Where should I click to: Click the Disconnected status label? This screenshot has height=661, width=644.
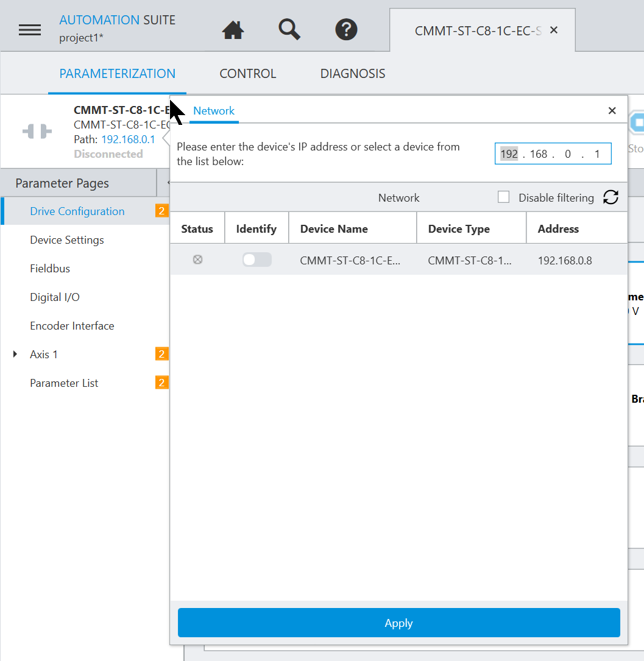pos(108,154)
